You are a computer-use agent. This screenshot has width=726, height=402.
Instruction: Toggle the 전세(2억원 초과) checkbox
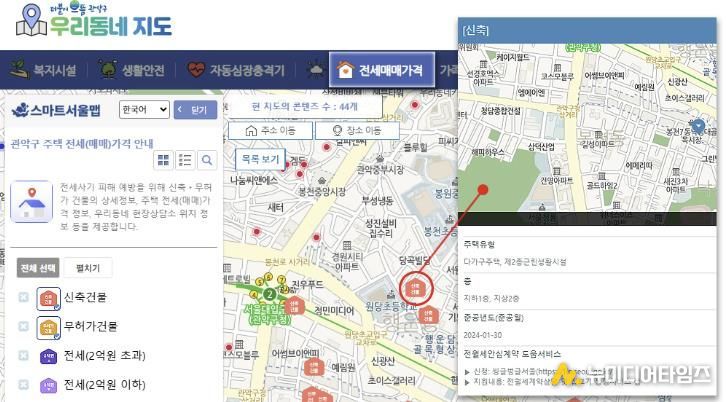[x=24, y=356]
